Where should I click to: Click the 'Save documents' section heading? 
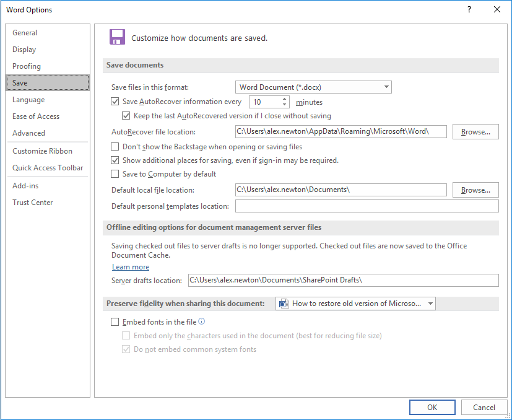tap(135, 65)
